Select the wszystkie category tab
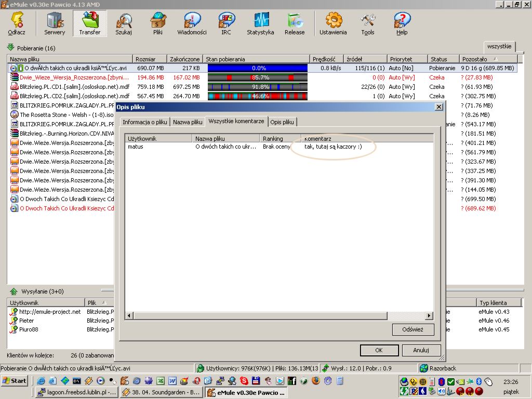 pyautogui.click(x=499, y=46)
